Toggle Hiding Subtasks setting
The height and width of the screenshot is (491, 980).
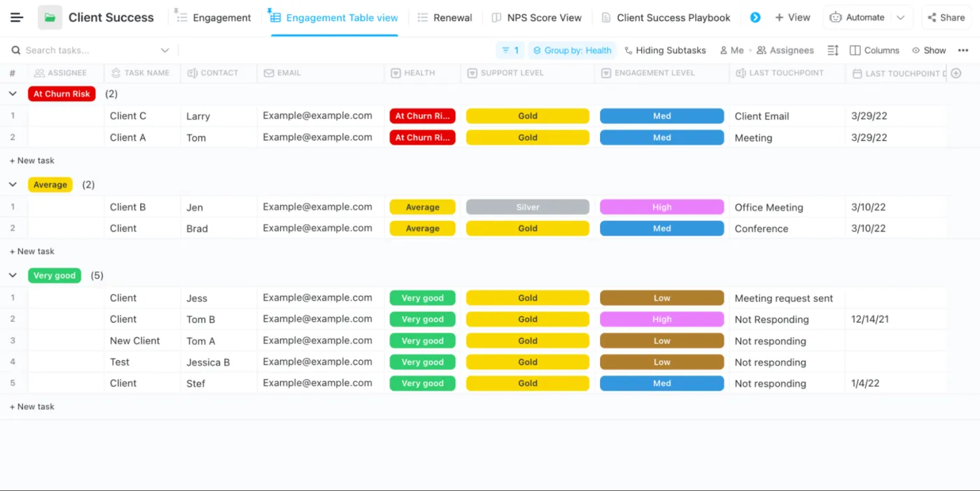tap(664, 50)
